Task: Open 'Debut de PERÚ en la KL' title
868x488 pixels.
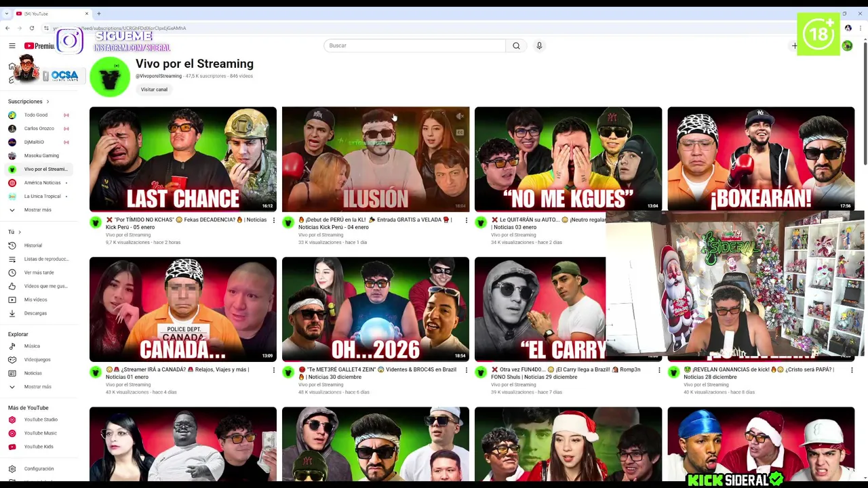Action: [376, 224]
